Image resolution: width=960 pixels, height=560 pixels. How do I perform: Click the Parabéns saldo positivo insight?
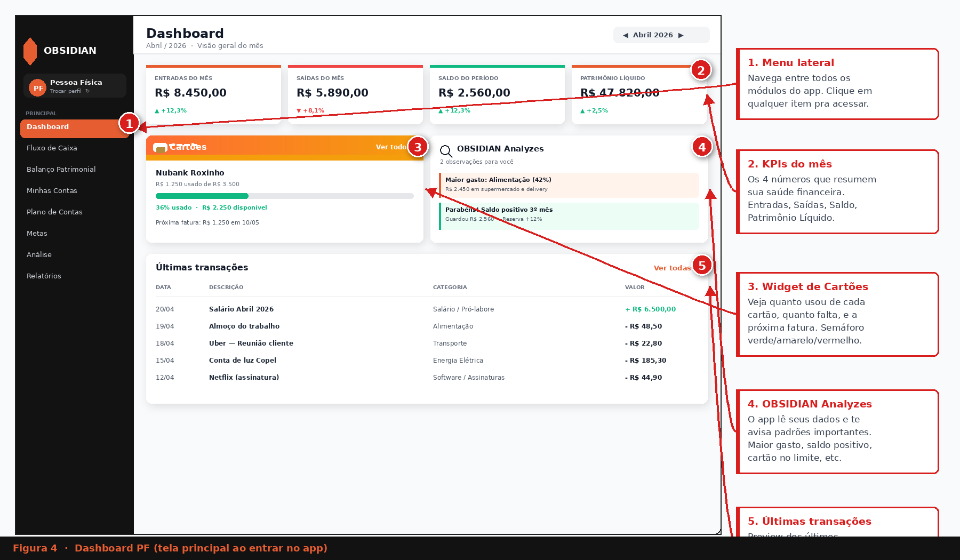point(569,216)
